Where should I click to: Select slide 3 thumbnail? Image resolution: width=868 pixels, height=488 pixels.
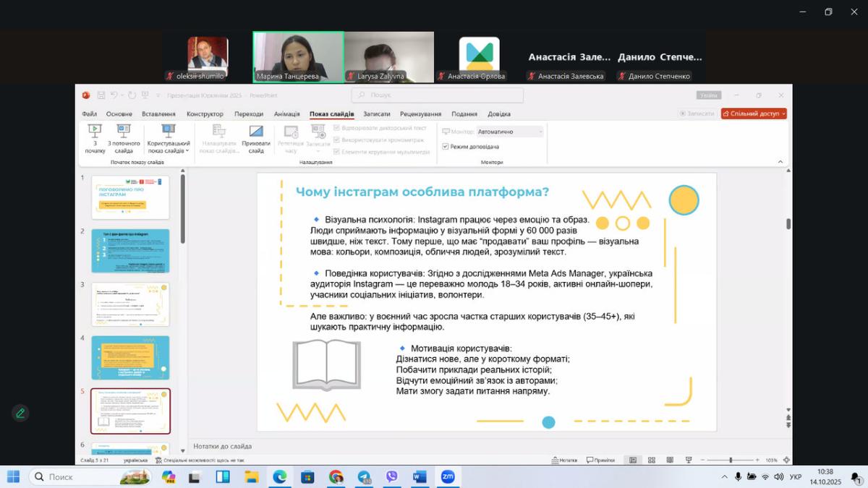(x=130, y=304)
